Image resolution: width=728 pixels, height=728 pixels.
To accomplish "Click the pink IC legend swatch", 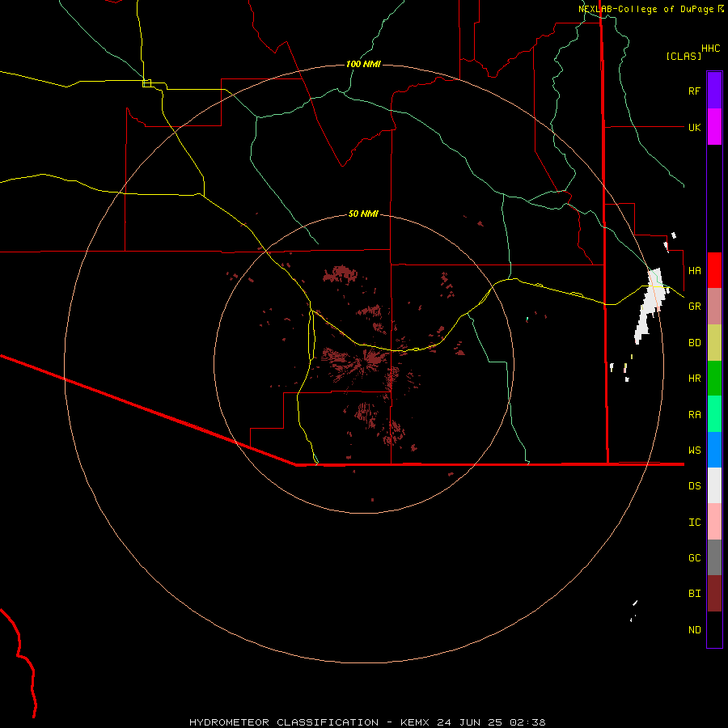I will click(714, 522).
